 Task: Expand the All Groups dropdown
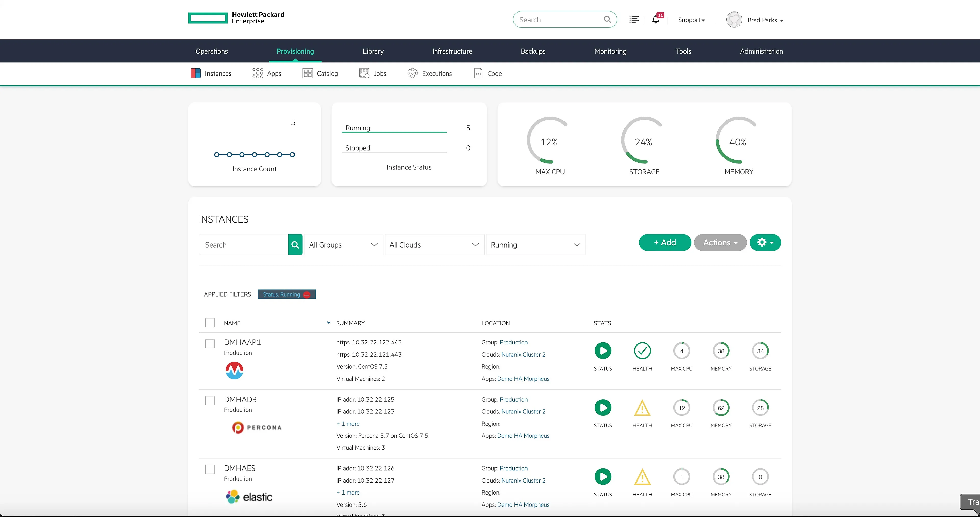pyautogui.click(x=344, y=245)
